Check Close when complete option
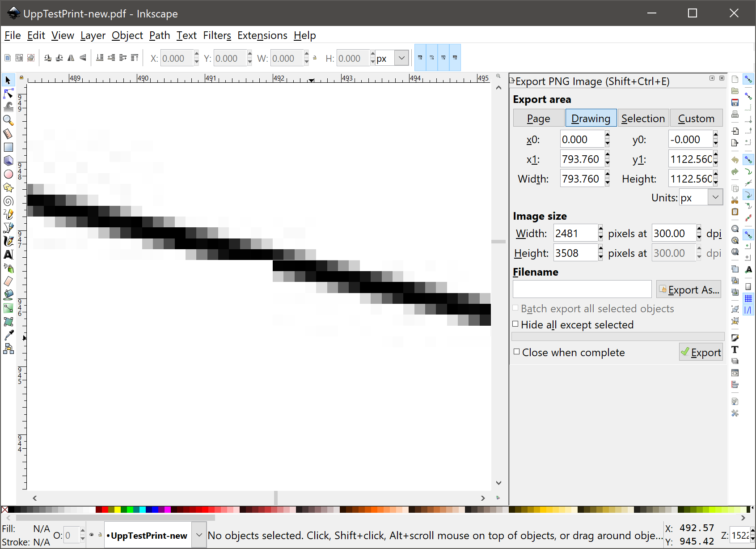 coord(517,352)
